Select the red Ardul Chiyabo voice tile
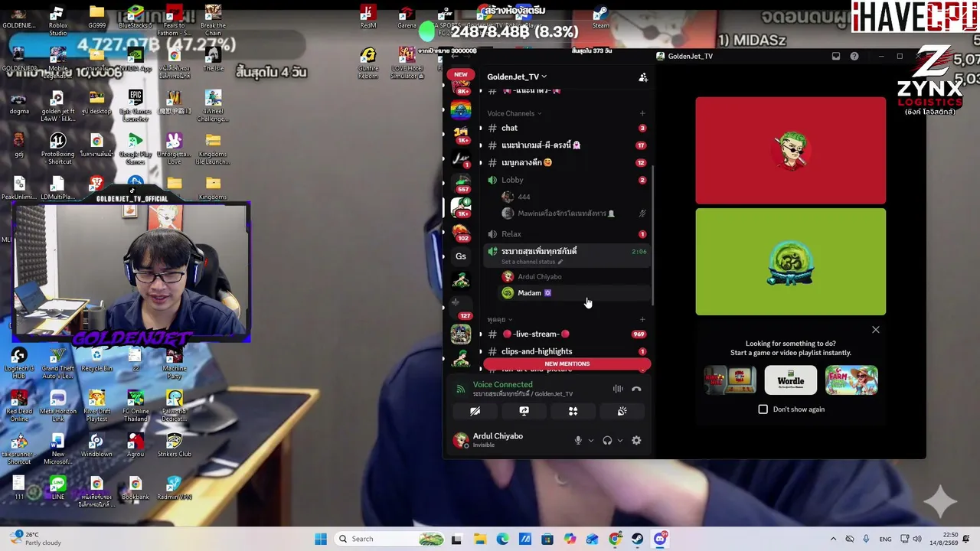Screen dimensions: 980x551 [791, 151]
